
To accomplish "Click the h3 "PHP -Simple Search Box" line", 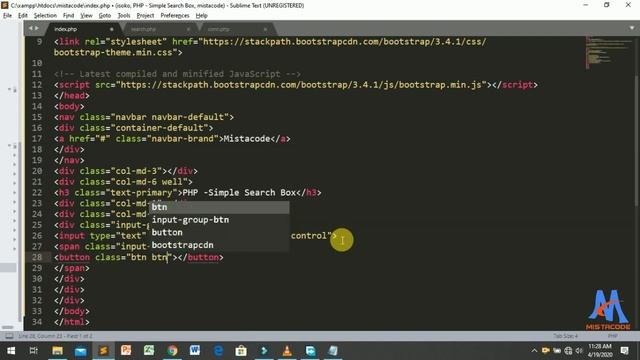I will click(x=187, y=193).
